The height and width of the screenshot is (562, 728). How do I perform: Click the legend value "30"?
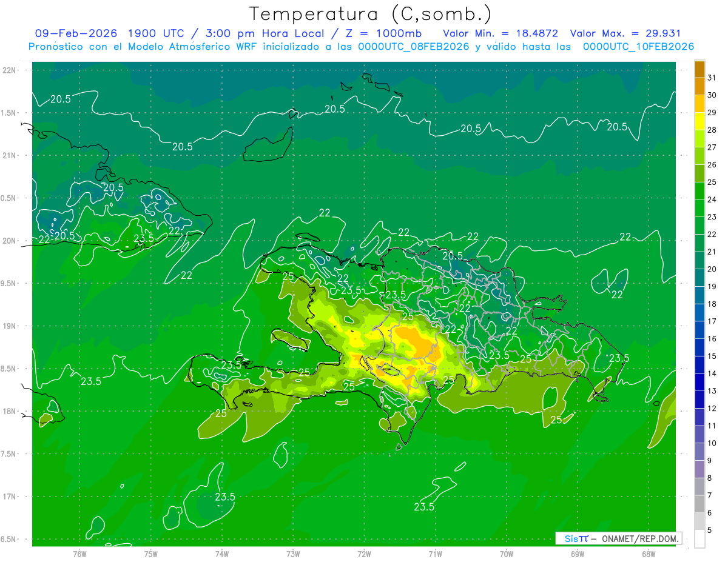[x=712, y=95]
